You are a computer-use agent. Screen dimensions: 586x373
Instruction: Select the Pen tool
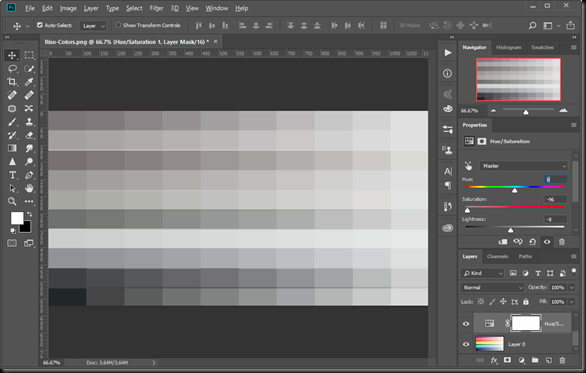(x=29, y=175)
